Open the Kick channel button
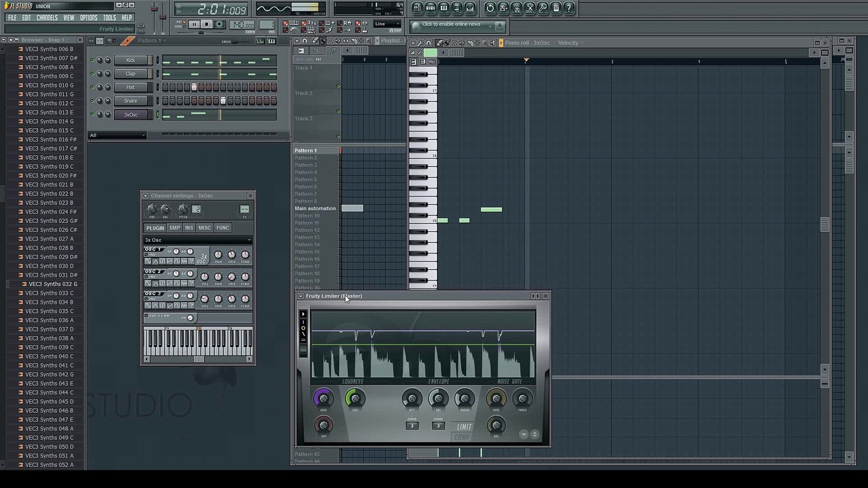The image size is (868, 488). (x=130, y=60)
